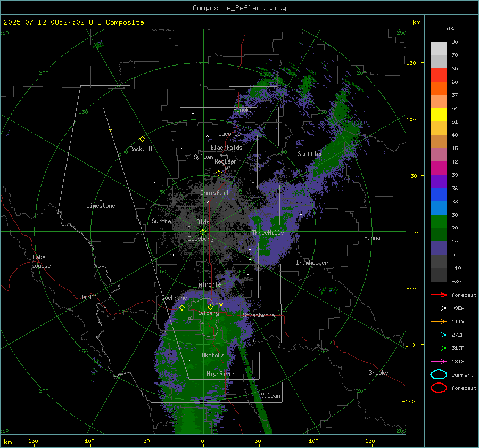This screenshot has height=448, width=479.
Task: Click the Banff city label
Action: (x=88, y=297)
